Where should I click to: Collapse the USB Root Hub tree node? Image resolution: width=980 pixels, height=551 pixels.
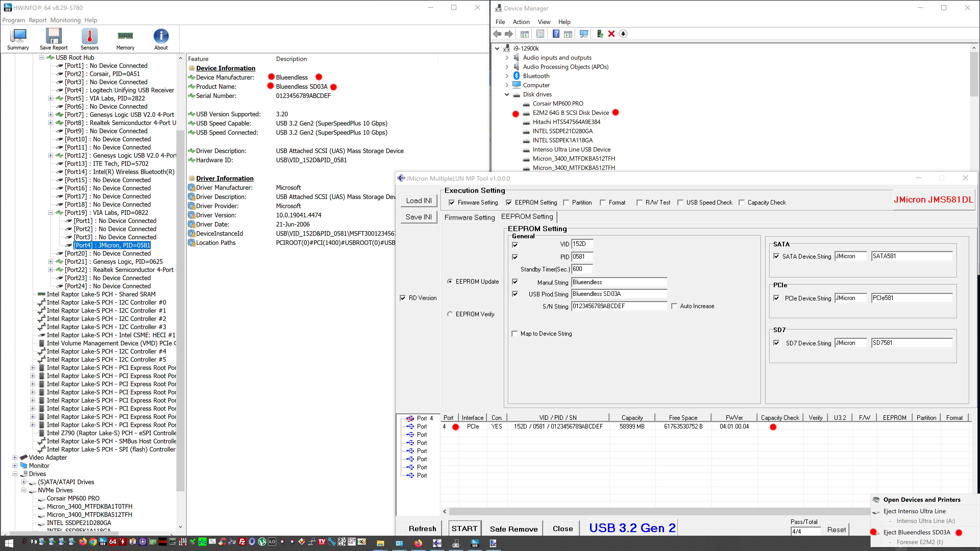pos(41,57)
